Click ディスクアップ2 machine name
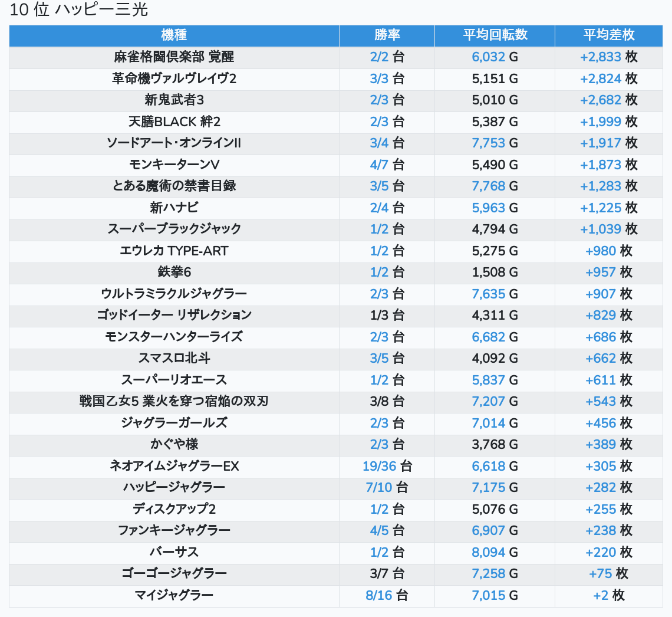This screenshot has height=617, width=672. pyautogui.click(x=174, y=510)
